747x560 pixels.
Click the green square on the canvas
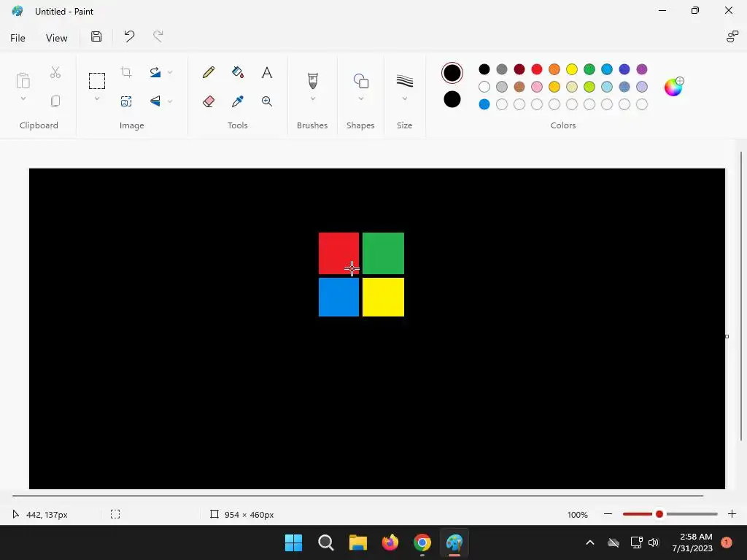click(x=383, y=253)
